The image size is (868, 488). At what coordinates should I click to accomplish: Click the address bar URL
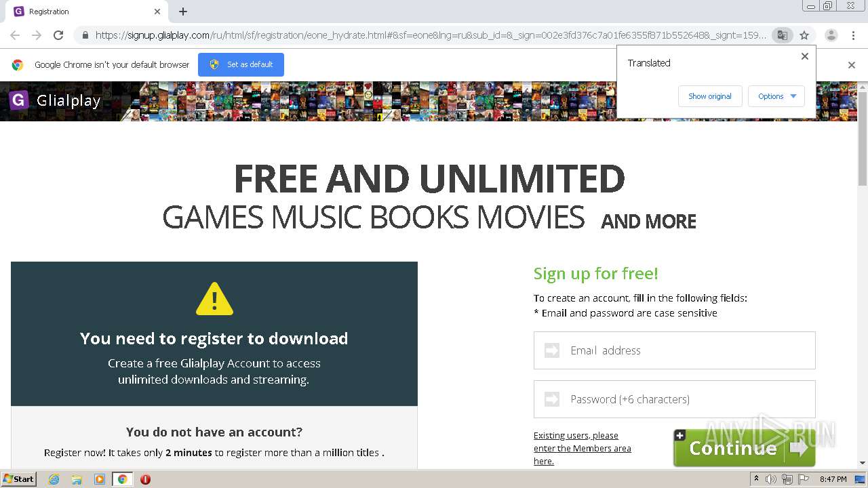pos(431,35)
